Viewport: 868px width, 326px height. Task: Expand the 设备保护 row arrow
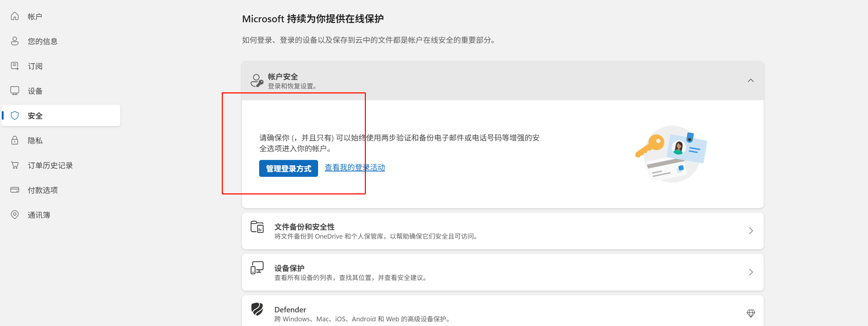[x=751, y=272]
